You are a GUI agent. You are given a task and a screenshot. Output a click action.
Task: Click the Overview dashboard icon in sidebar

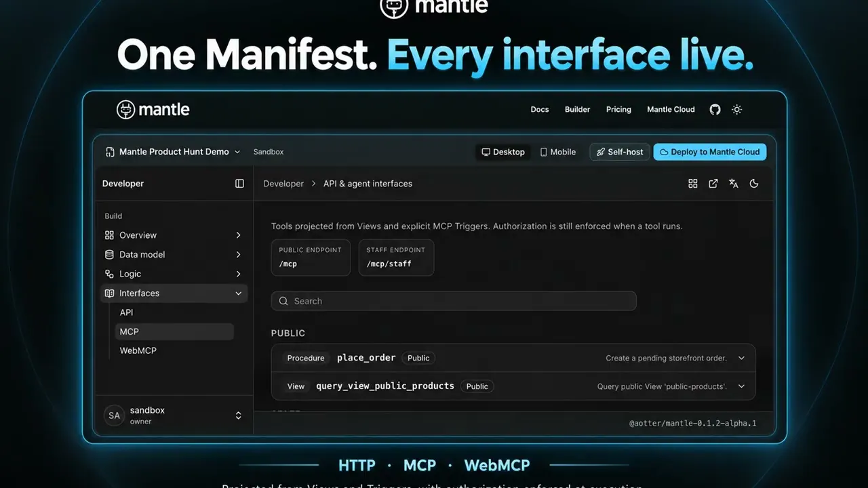(109, 235)
